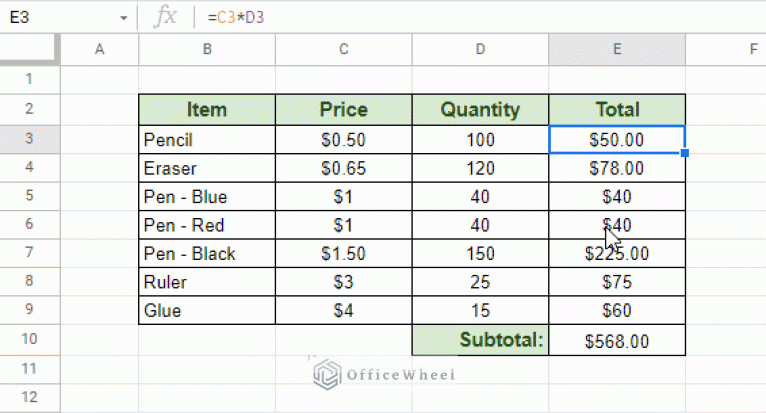Screen dimensions: 766x413
Task: Select the Pencil item cell
Action: (207, 140)
